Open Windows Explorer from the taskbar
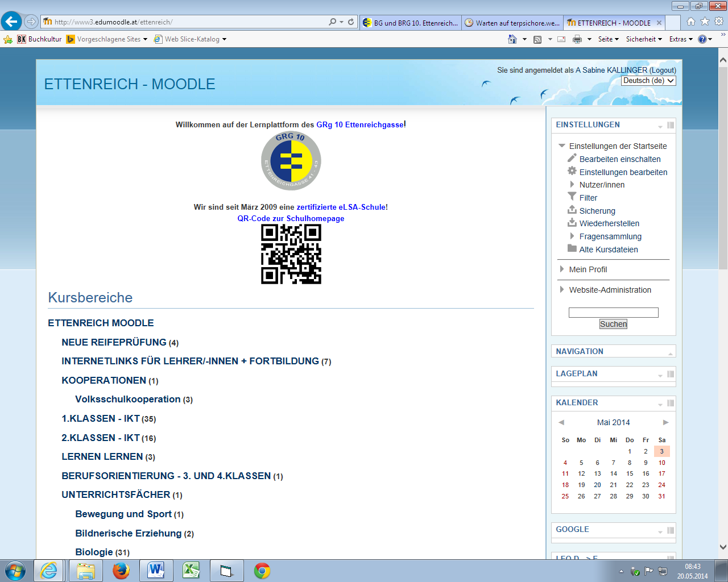This screenshot has height=582, width=728. click(x=85, y=571)
